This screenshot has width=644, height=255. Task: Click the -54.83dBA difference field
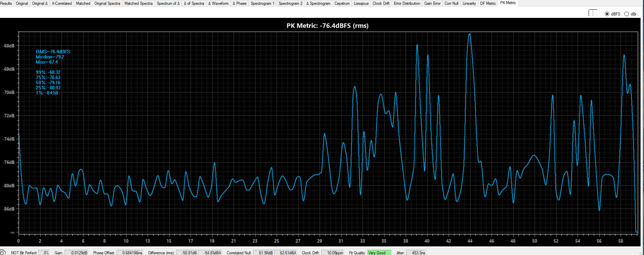(210, 253)
